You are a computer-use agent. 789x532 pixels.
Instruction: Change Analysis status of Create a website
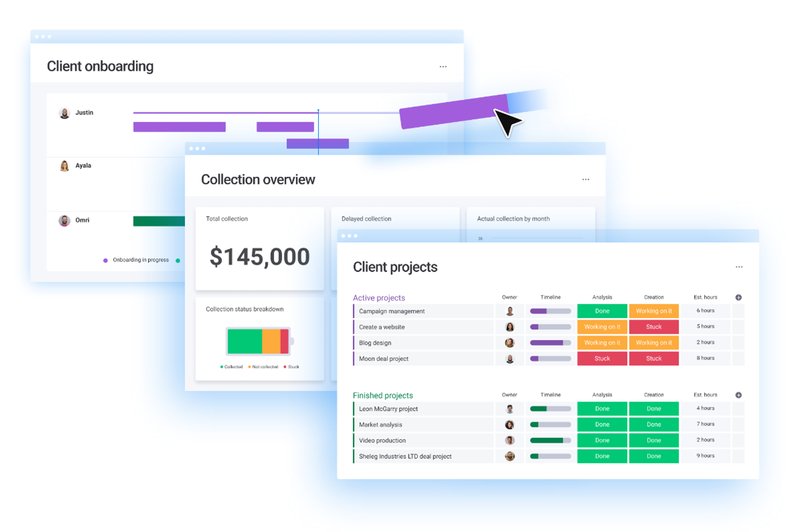(x=602, y=327)
